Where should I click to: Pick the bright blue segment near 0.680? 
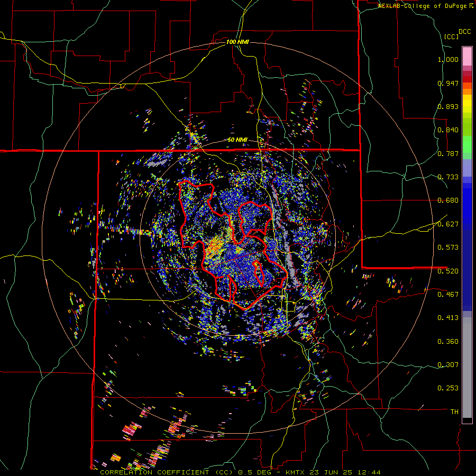[x=467, y=204]
